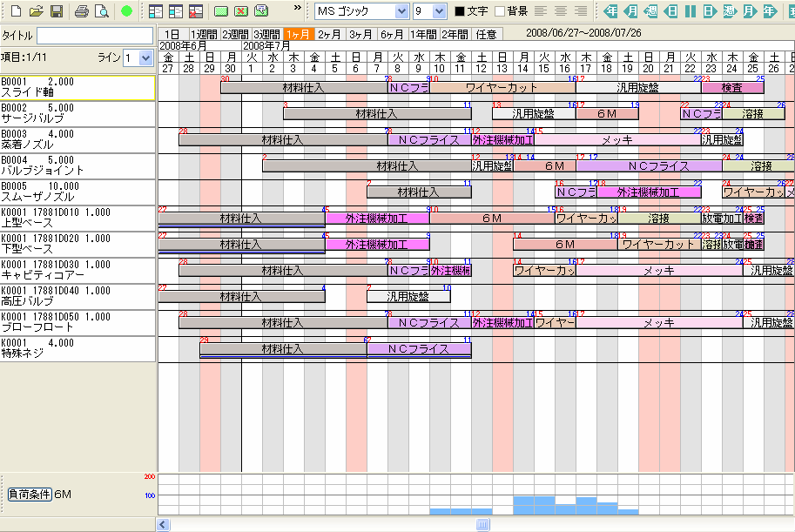Select the メッキ bar in 蒸着ノズル row
The width and height of the screenshot is (795, 532).
(x=617, y=140)
